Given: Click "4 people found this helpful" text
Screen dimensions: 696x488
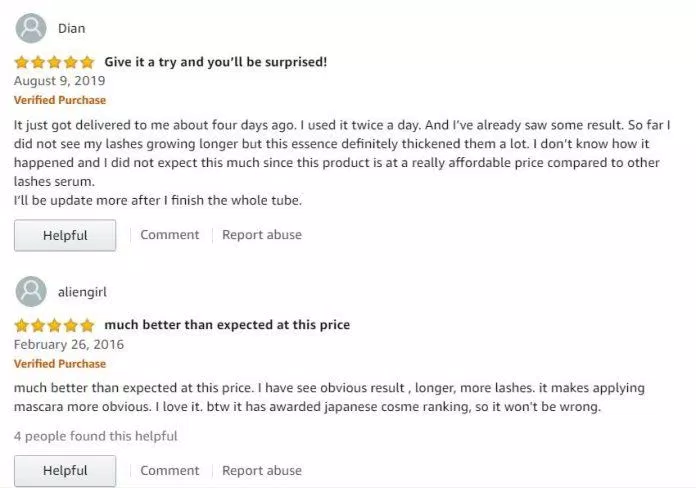Looking at the screenshot, I should coord(95,436).
